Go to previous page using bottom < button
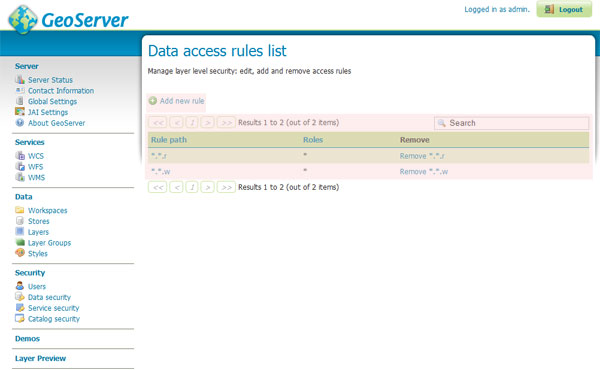 coord(176,187)
